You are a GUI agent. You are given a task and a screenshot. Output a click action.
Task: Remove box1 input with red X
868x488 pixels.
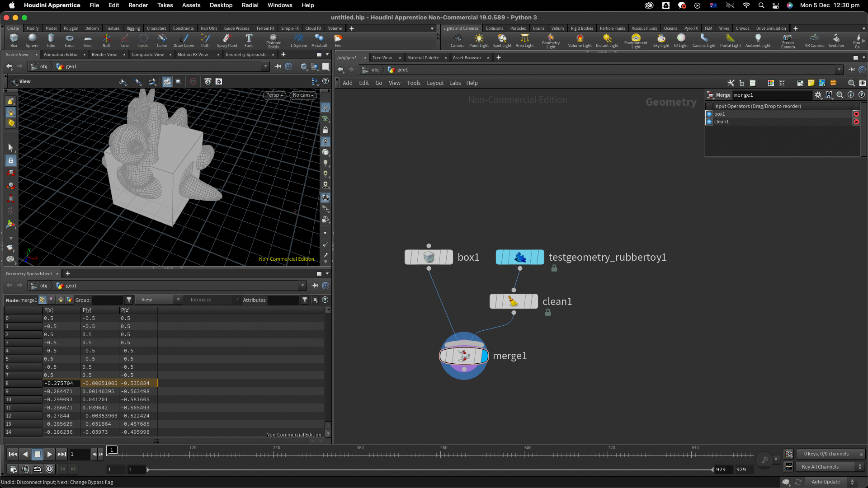coord(856,114)
